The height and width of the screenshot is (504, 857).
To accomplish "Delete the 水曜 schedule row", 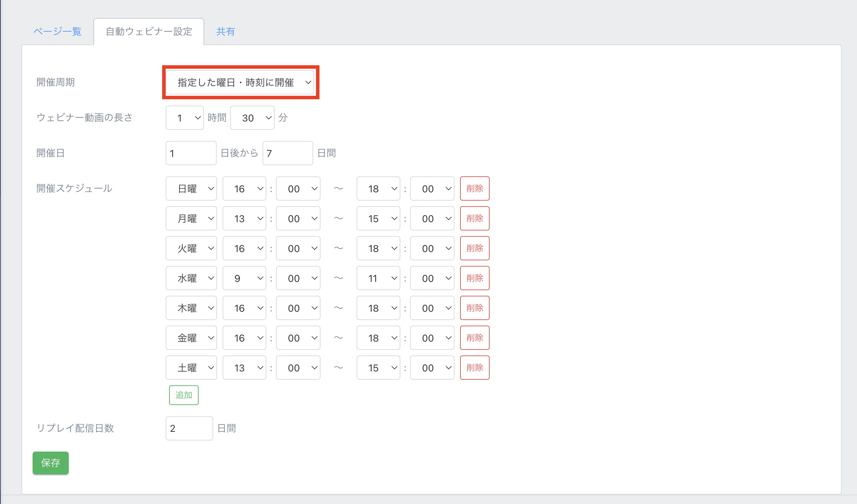I will [474, 278].
